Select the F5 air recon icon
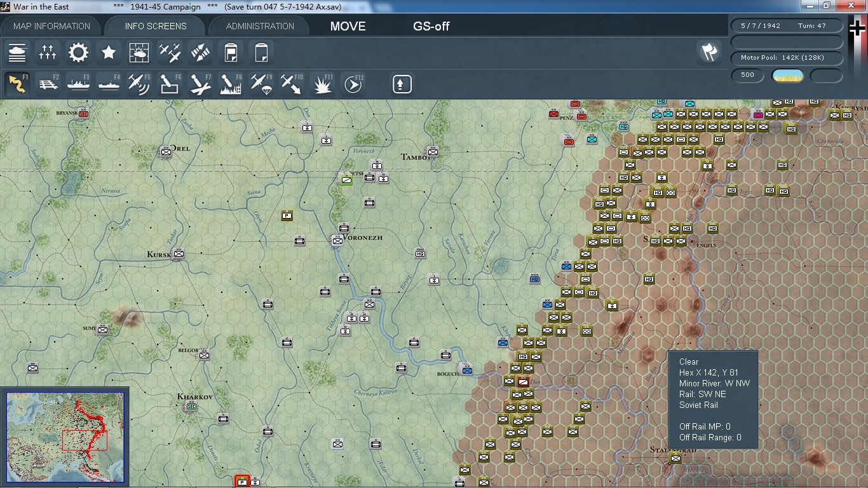 click(139, 84)
